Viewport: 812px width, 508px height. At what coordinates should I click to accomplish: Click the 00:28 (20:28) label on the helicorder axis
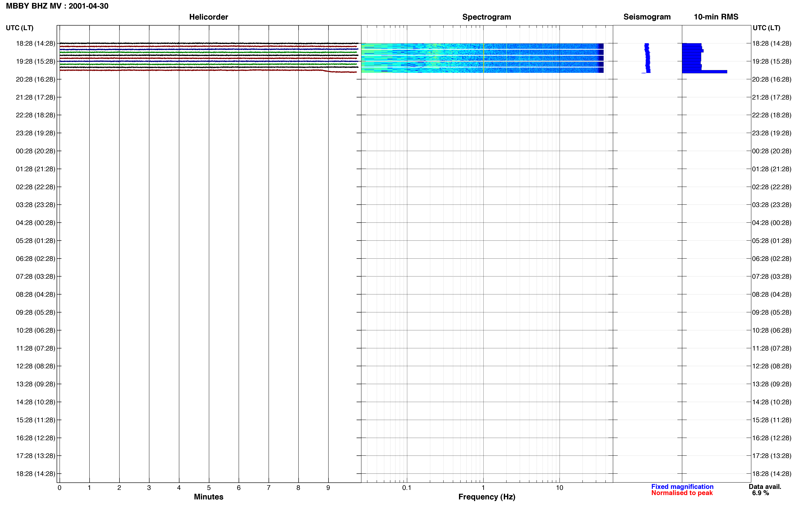[36, 151]
